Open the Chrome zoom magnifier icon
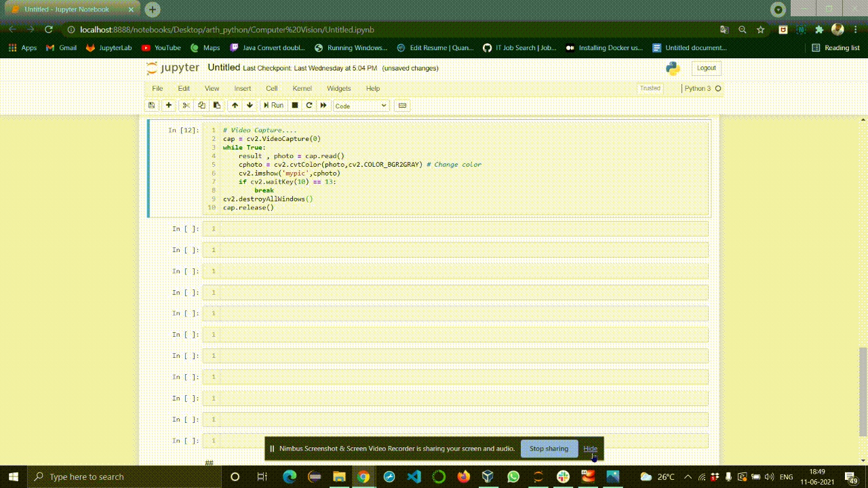Viewport: 868px width, 488px height. 743,30
